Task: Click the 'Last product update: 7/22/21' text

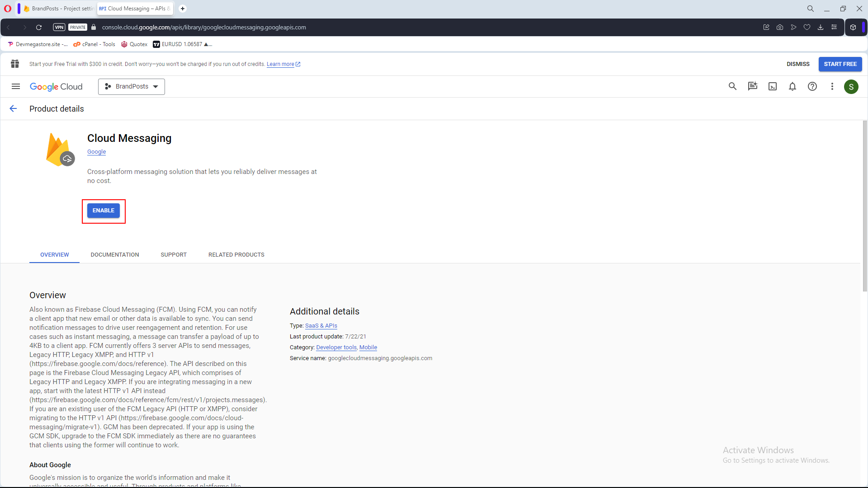Action: coord(328,337)
